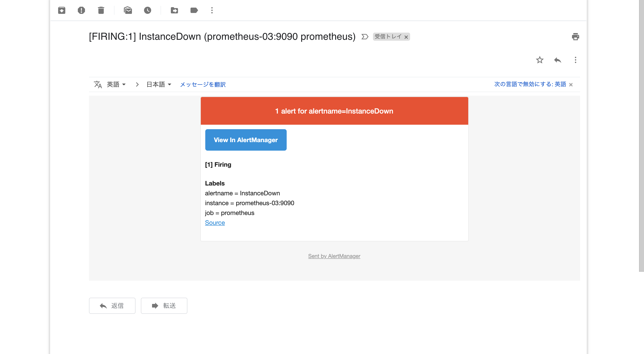Remove the 受信トレイ label from the message
Screen dimensions: 644x354
click(406, 37)
